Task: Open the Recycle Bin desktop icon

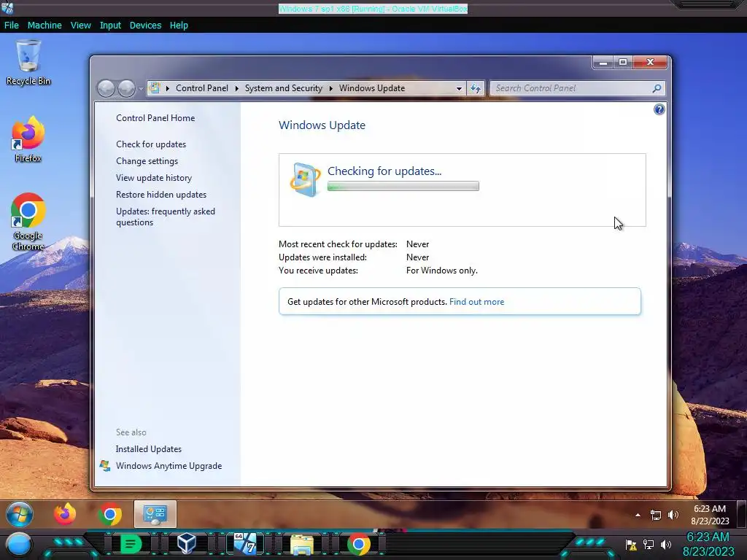Action: pos(28,63)
